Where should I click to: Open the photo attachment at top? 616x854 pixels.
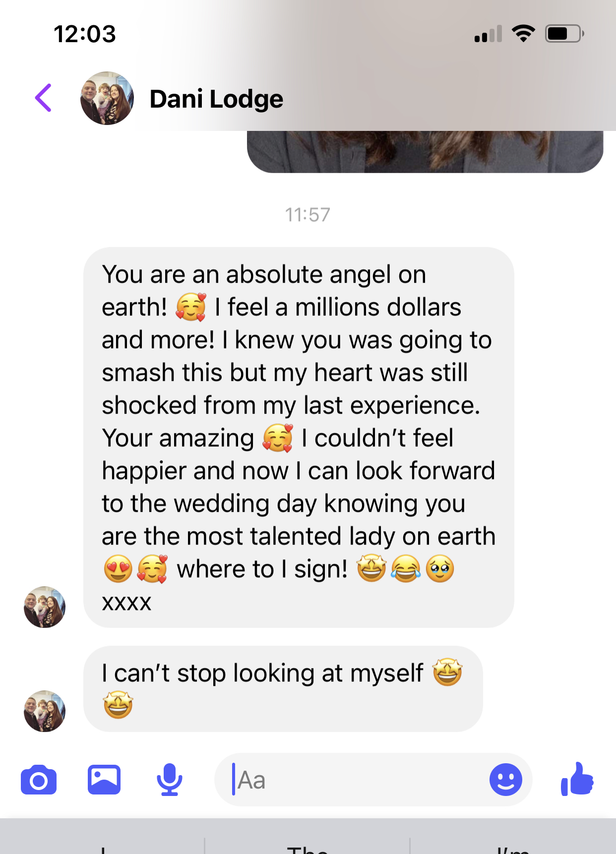point(425,152)
